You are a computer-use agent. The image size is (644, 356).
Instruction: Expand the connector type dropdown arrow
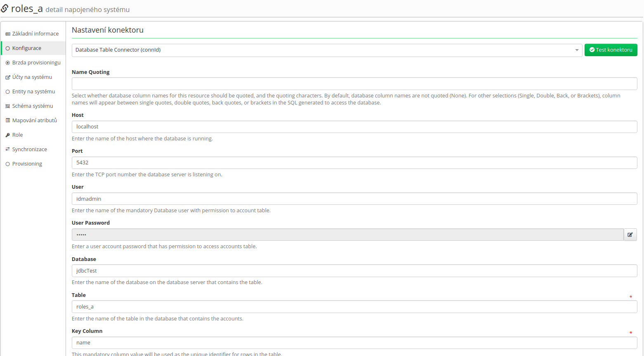tap(577, 50)
